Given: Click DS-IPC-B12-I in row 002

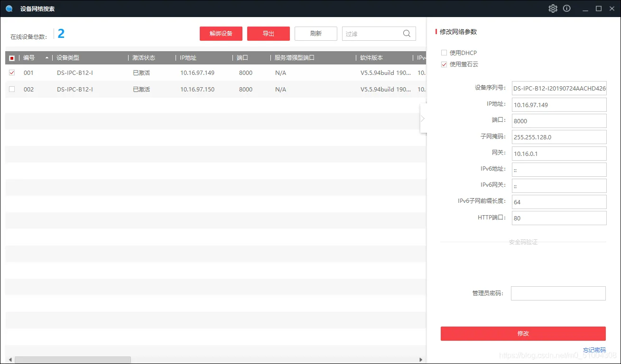Looking at the screenshot, I should tap(75, 89).
